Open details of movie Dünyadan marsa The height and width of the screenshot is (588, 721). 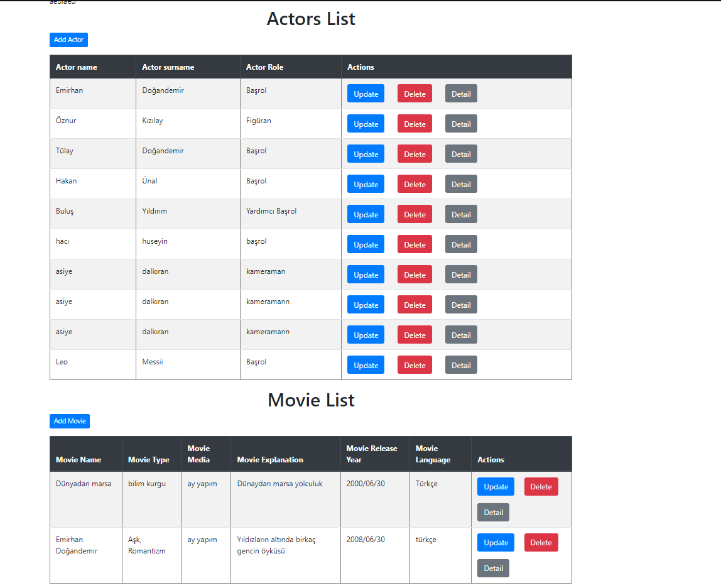click(x=493, y=512)
